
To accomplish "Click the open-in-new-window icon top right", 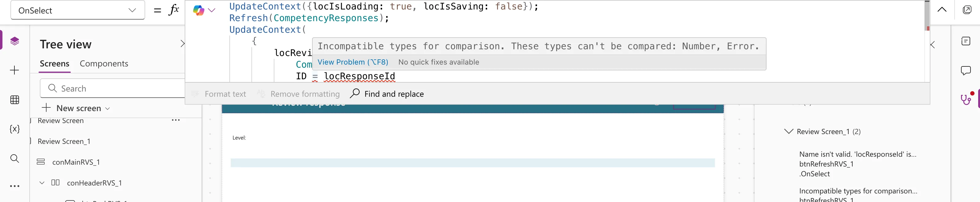I will (x=967, y=9).
